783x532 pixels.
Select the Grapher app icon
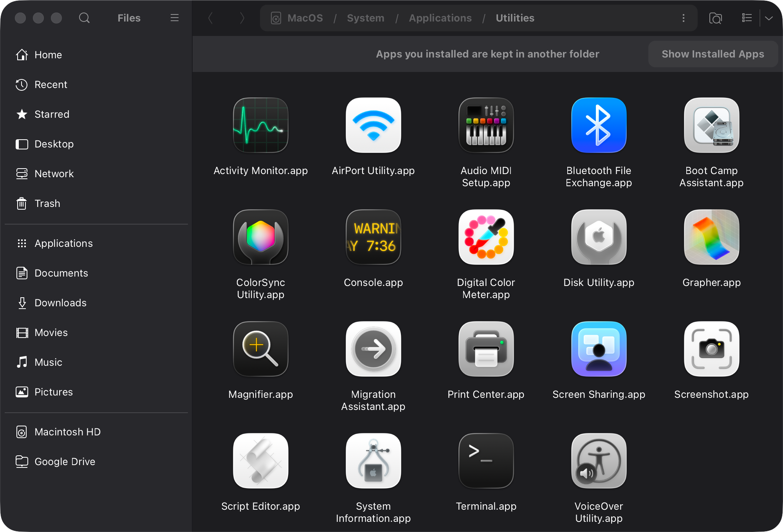coord(711,237)
